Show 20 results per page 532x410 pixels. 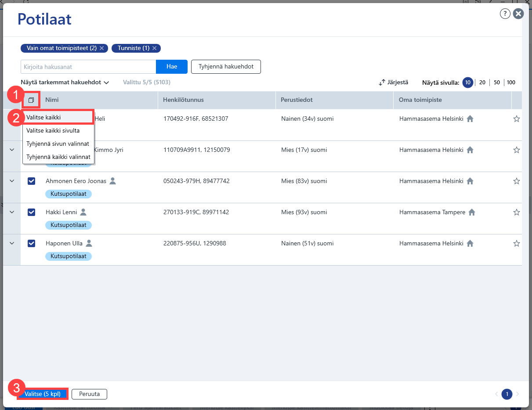point(482,83)
